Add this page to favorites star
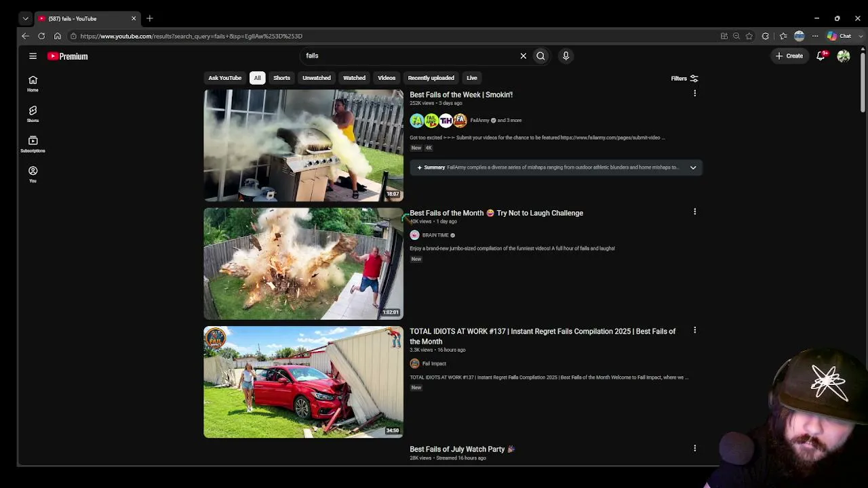This screenshot has height=488, width=868. click(x=749, y=36)
